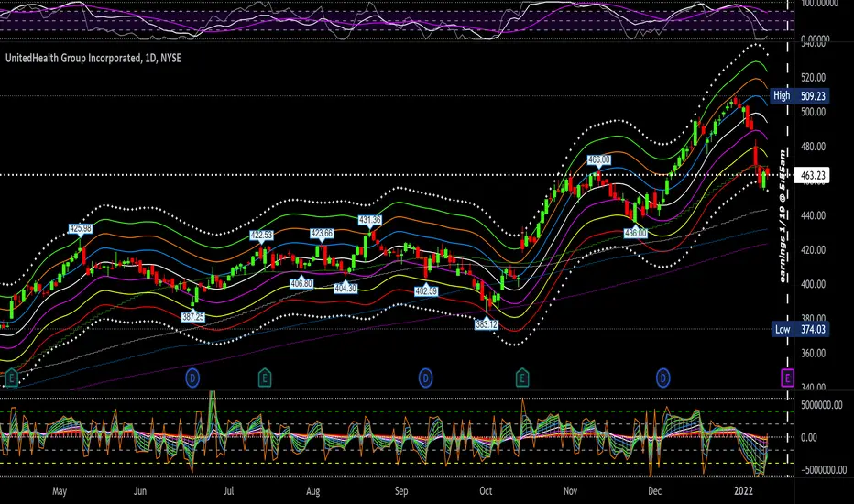This screenshot has width=854, height=504.
Task: Click Dec on the time axis
Action: click(x=654, y=491)
